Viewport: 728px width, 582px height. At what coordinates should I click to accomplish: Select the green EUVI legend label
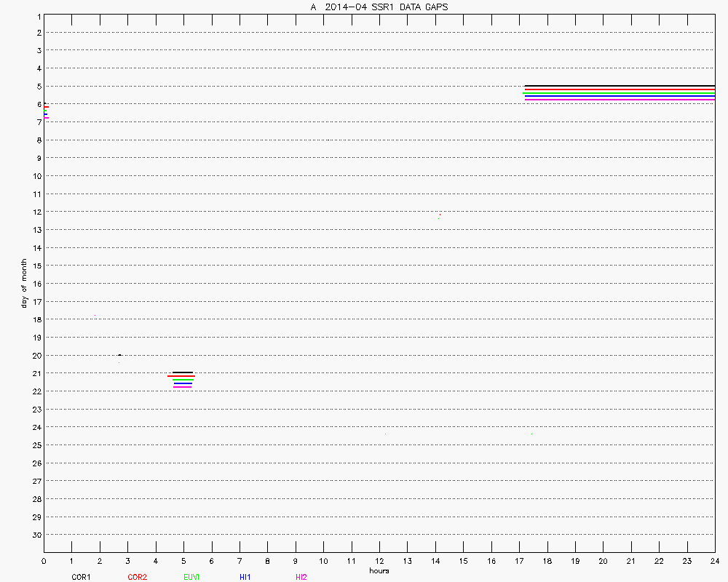[x=192, y=577]
